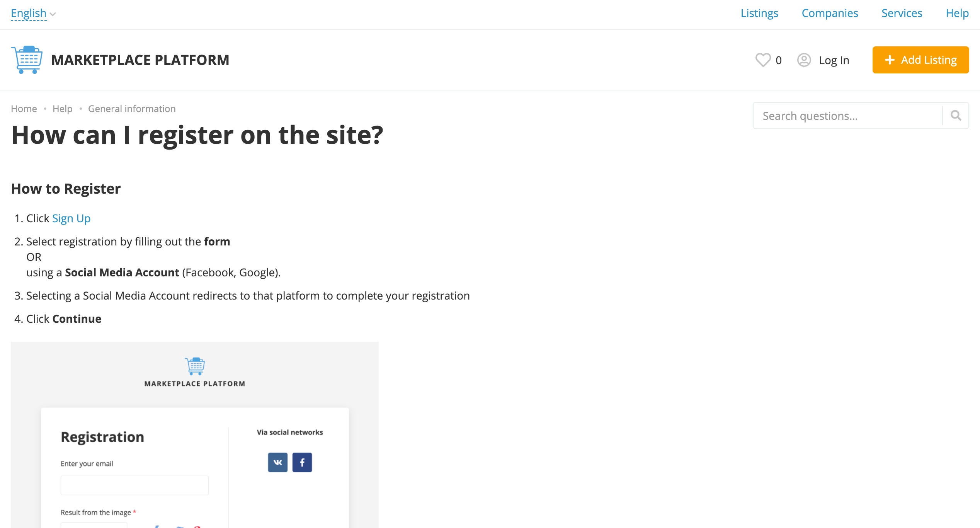The image size is (980, 528).
Task: Go to the Services page
Action: [902, 13]
